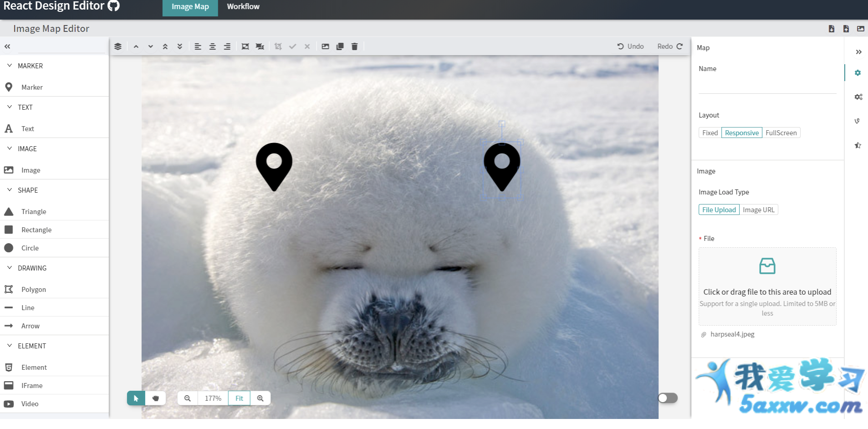Add a Video item
Viewport: 868px width, 429px height.
coord(54,403)
